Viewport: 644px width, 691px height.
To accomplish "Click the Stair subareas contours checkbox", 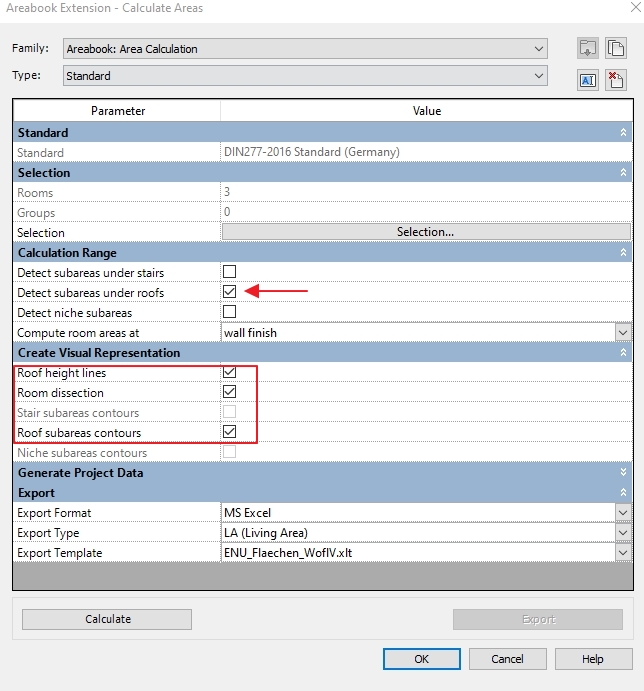I will (229, 412).
